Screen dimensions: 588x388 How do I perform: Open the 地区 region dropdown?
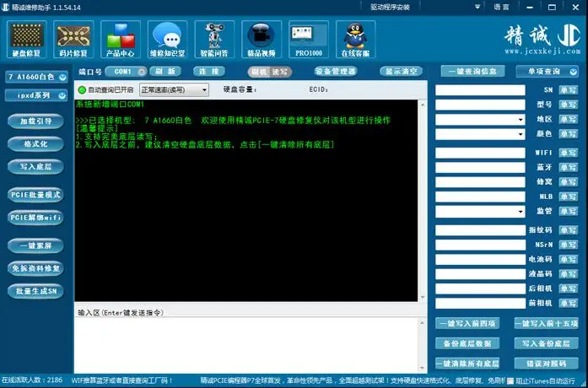(480, 120)
